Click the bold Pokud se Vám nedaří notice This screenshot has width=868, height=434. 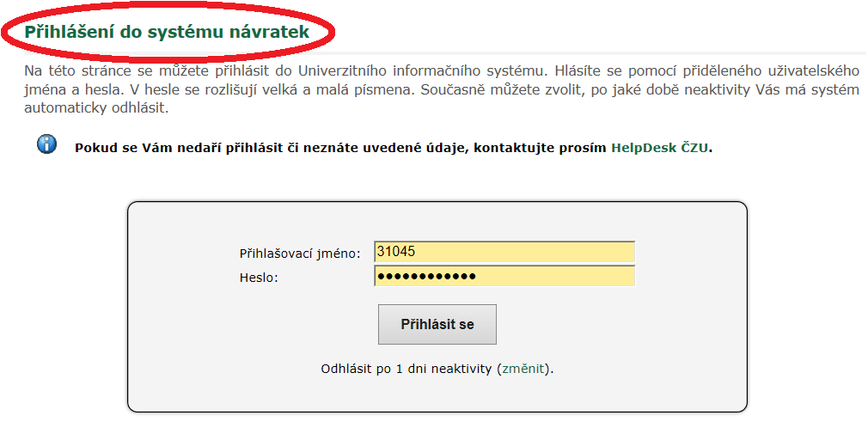coord(393,149)
